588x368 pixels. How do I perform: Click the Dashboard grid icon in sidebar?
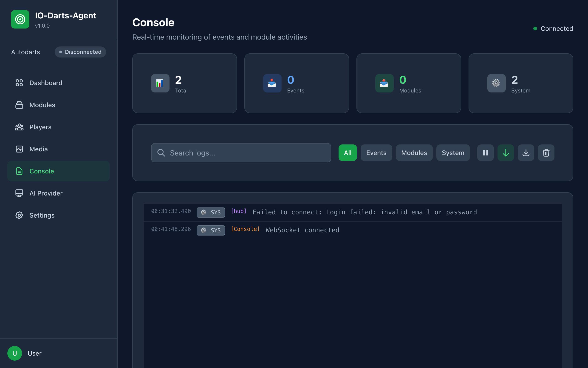tap(19, 83)
